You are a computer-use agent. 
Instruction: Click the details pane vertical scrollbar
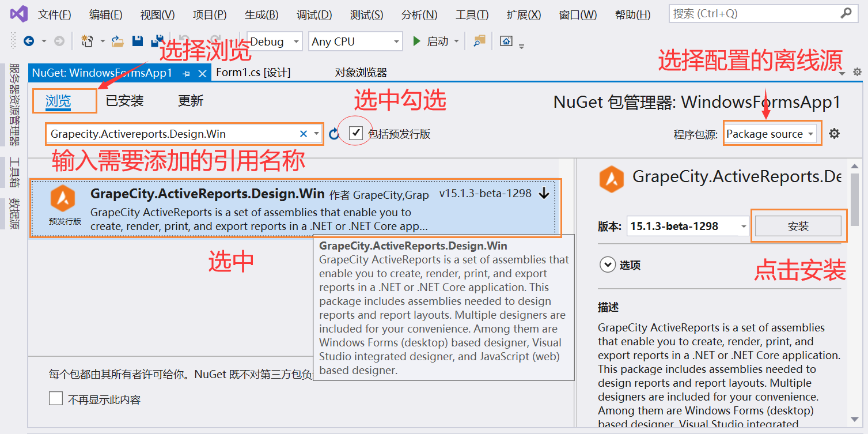(x=855, y=199)
